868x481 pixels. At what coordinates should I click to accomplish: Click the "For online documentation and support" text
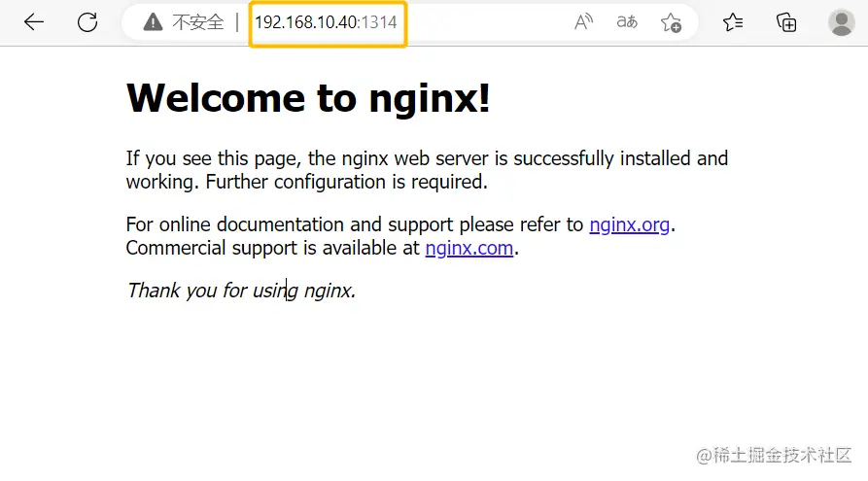[290, 224]
